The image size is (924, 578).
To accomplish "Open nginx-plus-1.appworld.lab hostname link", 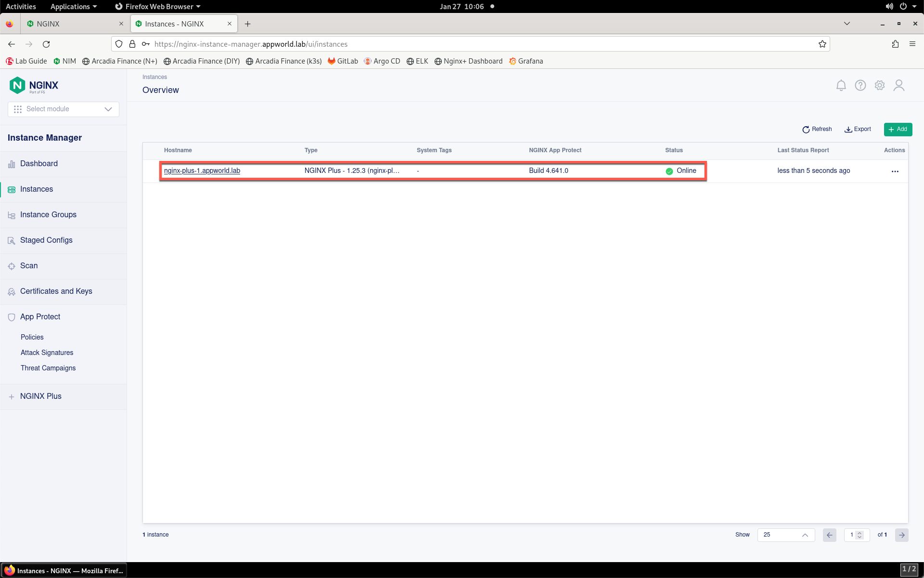I will tap(202, 171).
